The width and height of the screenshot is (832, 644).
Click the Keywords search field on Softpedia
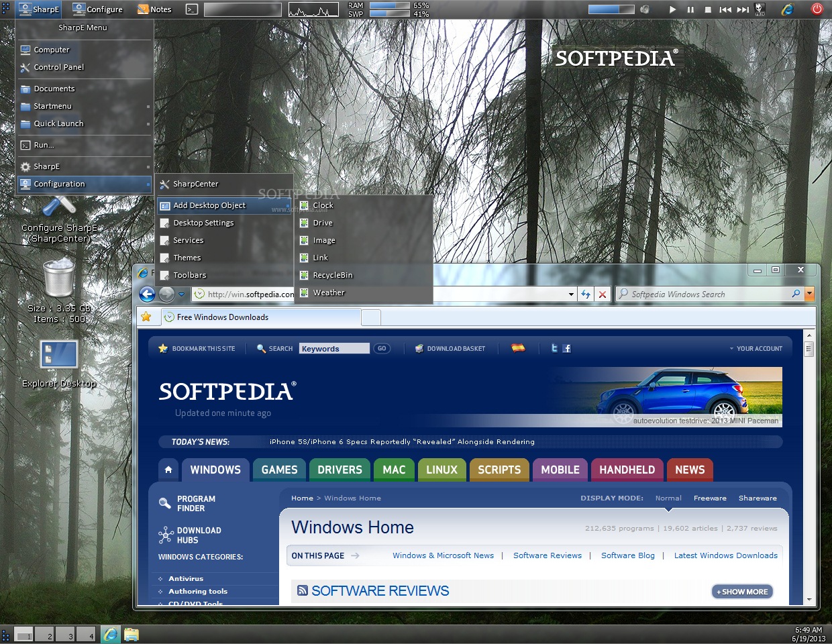pos(334,348)
